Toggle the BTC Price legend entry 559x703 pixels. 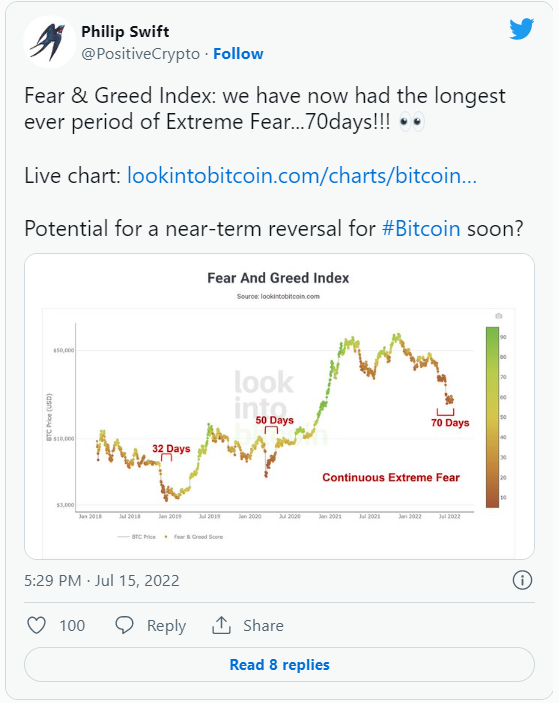(x=136, y=537)
